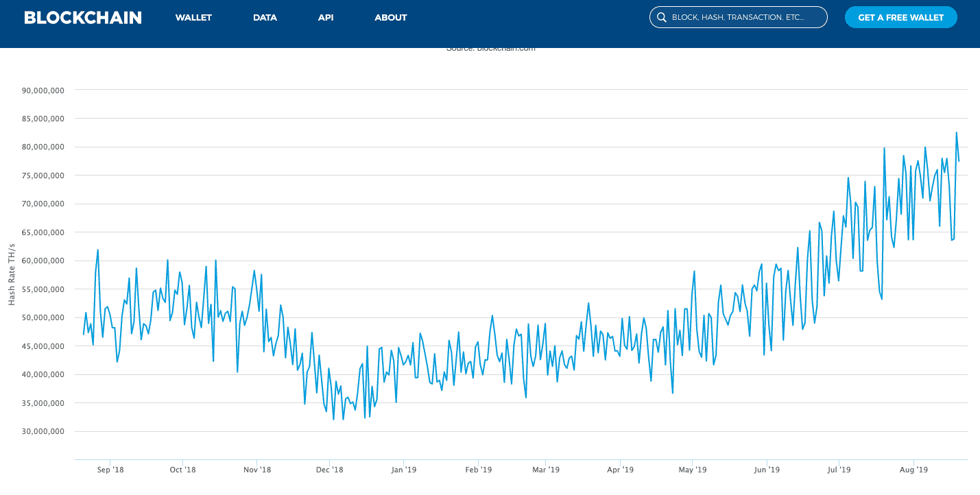Open the DATA navigation item
The image size is (980, 495).
coord(265,18)
